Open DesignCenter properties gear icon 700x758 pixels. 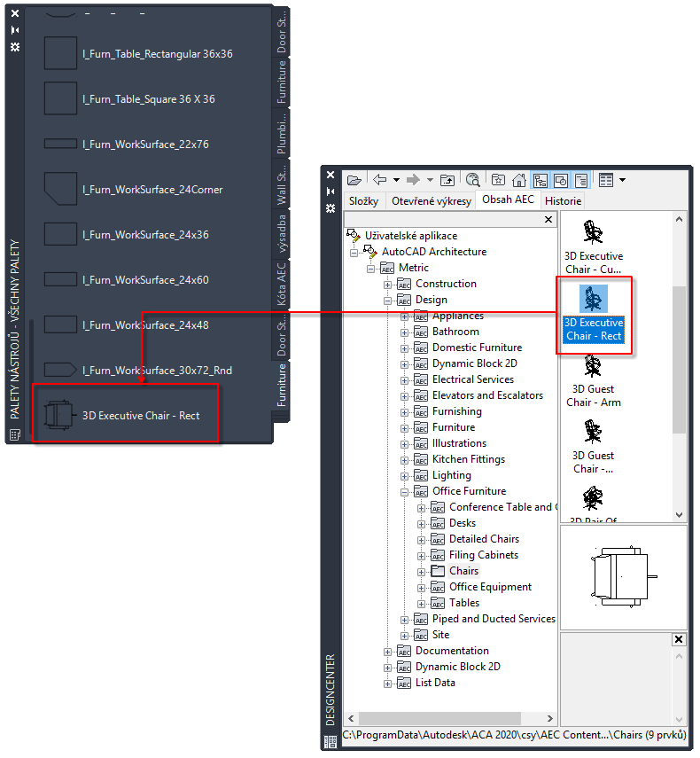pyautogui.click(x=331, y=208)
